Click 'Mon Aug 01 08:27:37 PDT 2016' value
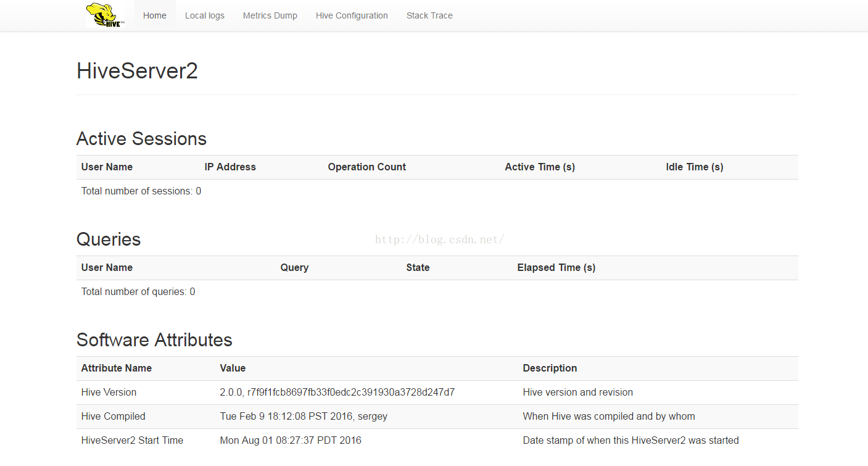The height and width of the screenshot is (466, 868). (291, 440)
